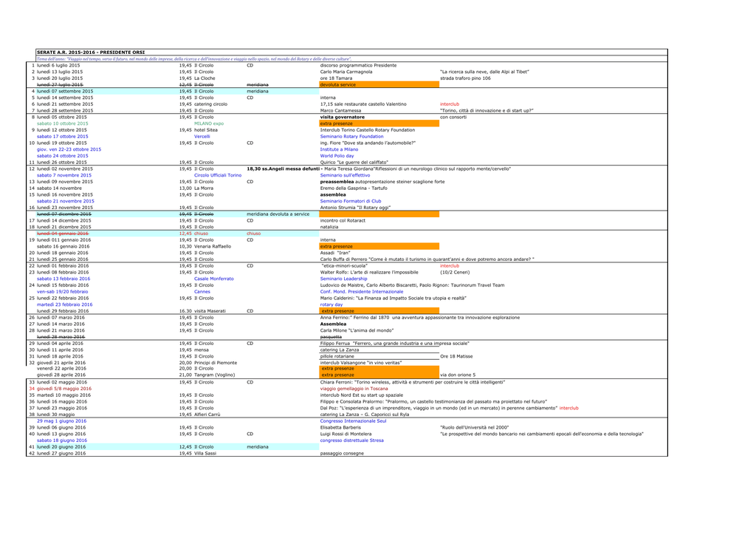Click the bold 'visita governatore' cell
This screenshot has height=535, width=756.
point(343,117)
